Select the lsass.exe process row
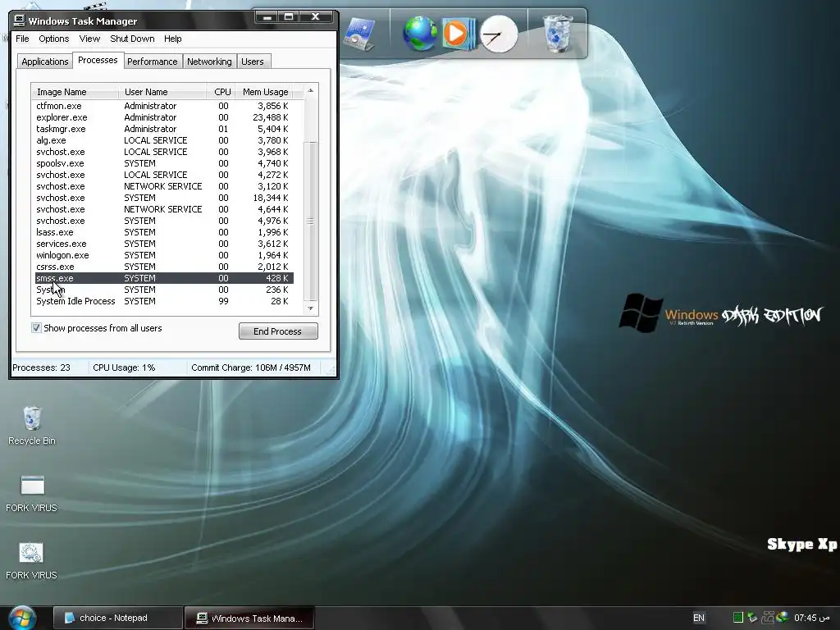 point(164,232)
